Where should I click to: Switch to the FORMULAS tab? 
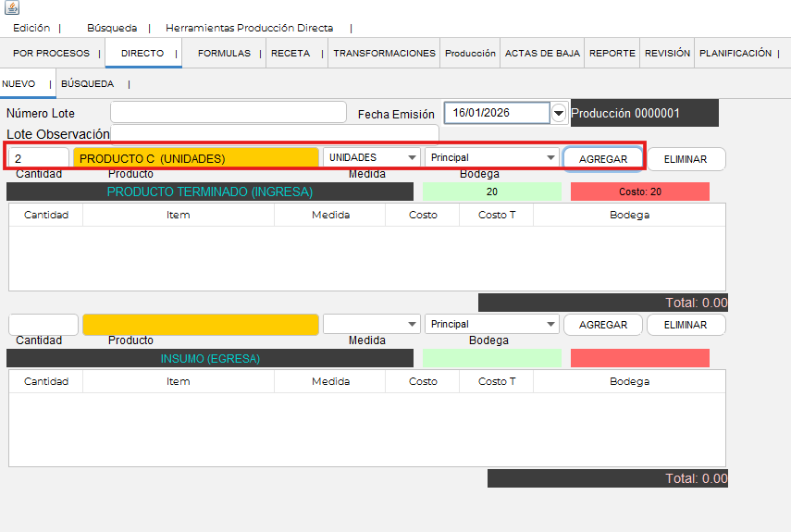(x=224, y=54)
